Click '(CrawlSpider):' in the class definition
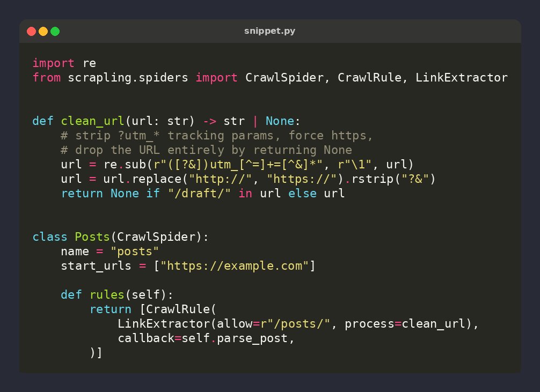Image resolution: width=540 pixels, height=392 pixels. (x=159, y=237)
